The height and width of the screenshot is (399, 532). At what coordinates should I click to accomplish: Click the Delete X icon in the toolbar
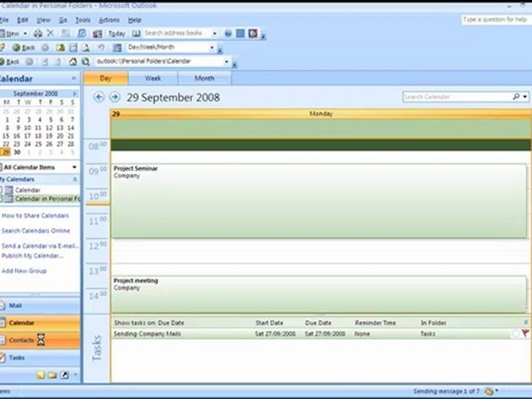pyautogui.click(x=50, y=33)
